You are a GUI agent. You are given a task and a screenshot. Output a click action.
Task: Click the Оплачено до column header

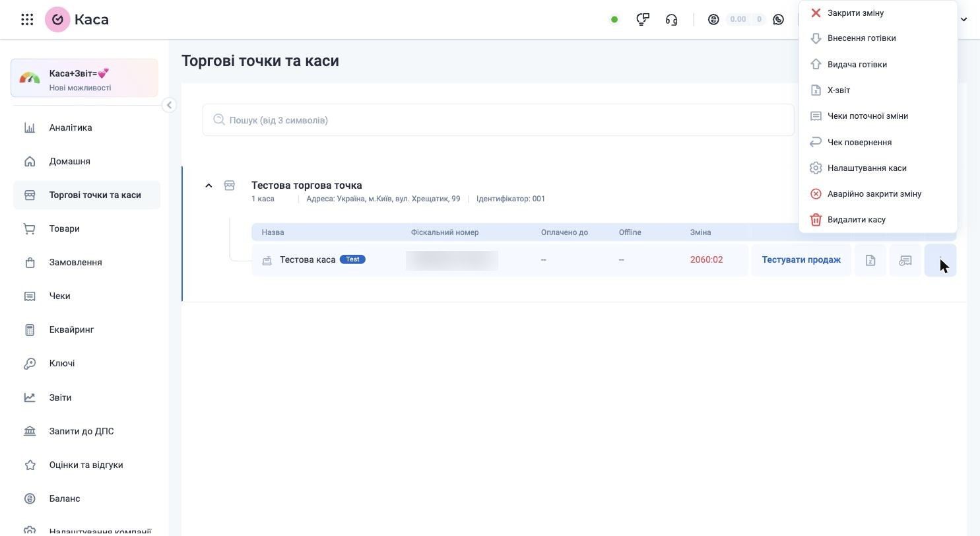tap(564, 232)
